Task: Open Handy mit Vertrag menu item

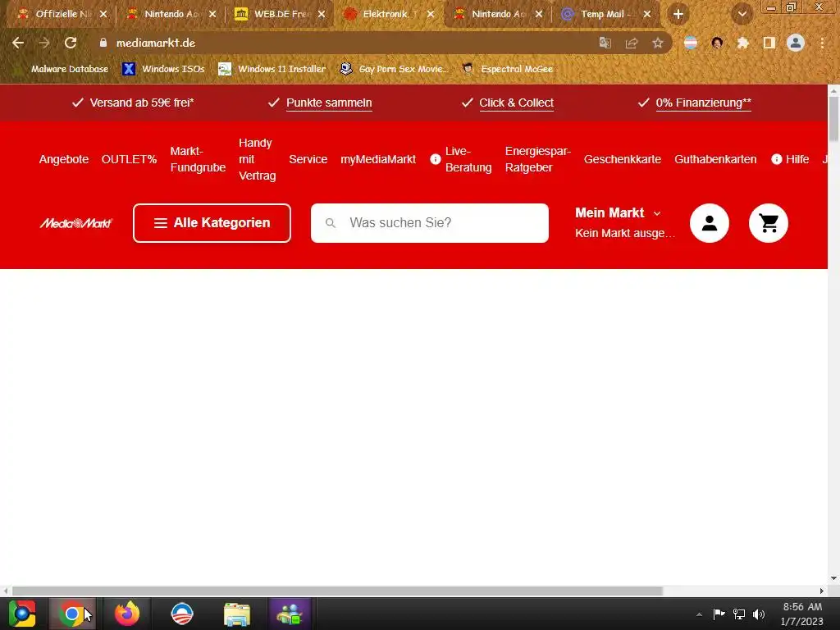Action: pyautogui.click(x=257, y=159)
